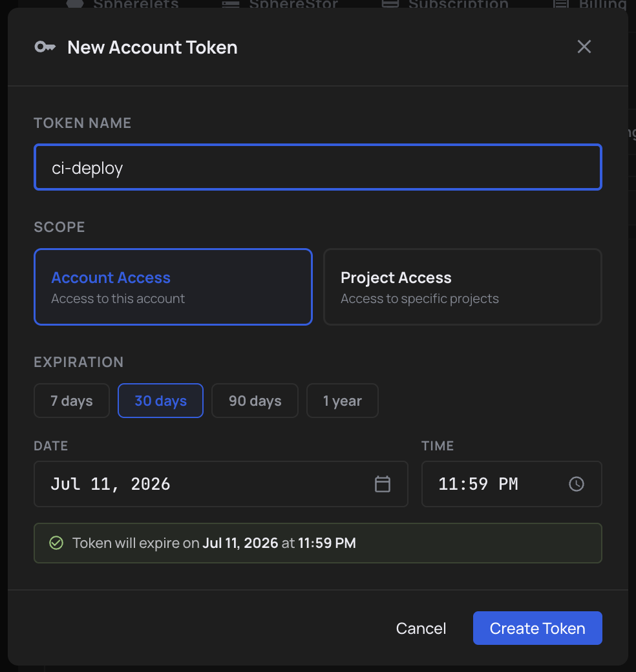Image resolution: width=636 pixels, height=672 pixels.
Task: Select Project Access scope option
Action: 462,287
